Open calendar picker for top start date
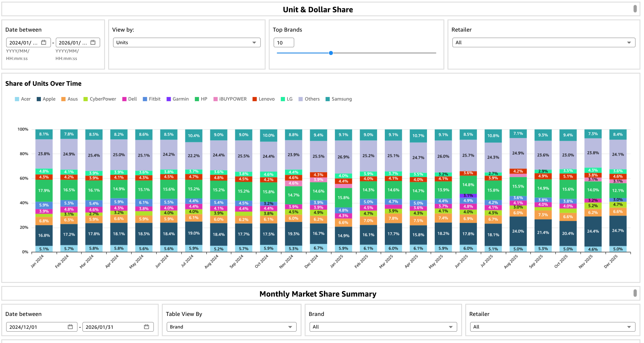The height and width of the screenshot is (343, 644). [x=44, y=43]
